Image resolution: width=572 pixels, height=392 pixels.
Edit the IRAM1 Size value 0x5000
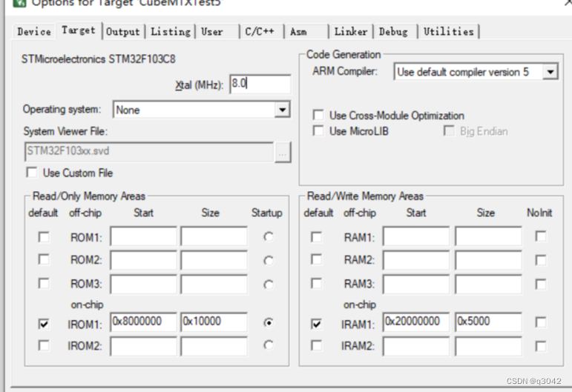(488, 322)
